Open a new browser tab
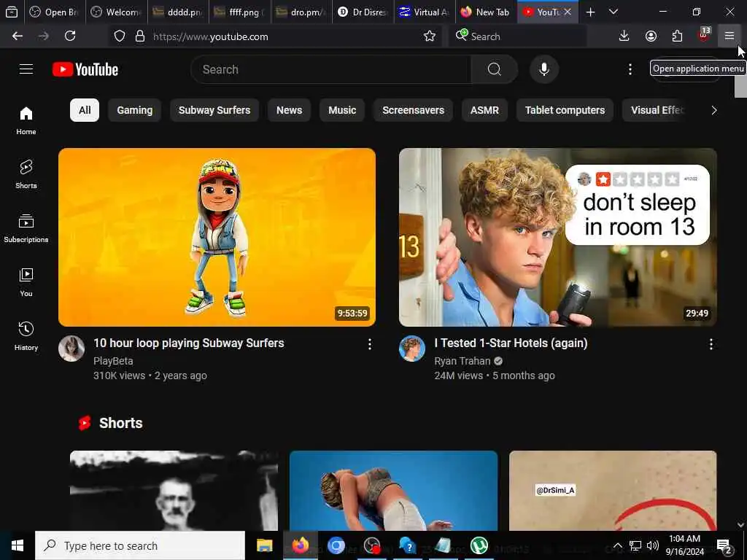Image resolution: width=747 pixels, height=560 pixels. [x=590, y=12]
